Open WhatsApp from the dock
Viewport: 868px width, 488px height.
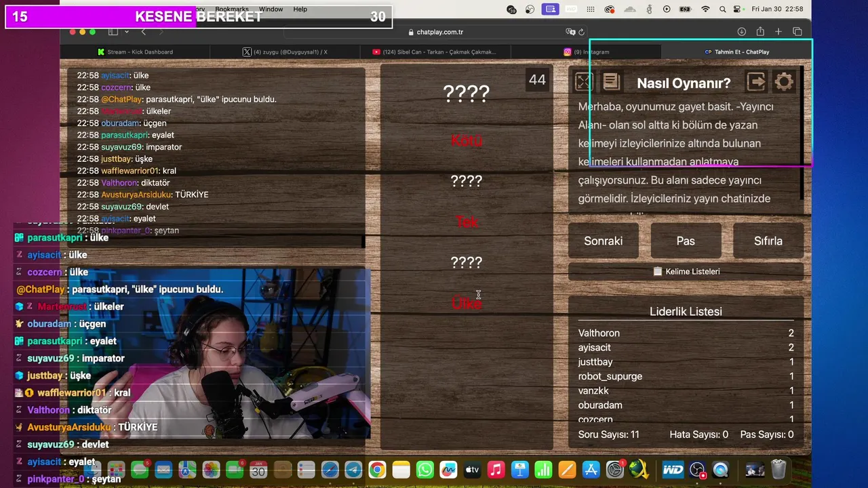pos(425,470)
